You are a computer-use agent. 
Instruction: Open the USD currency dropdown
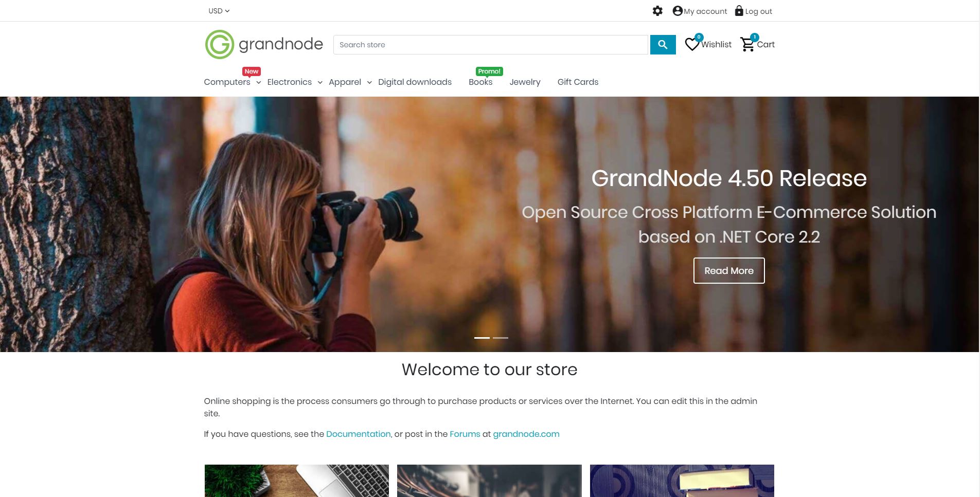click(x=219, y=11)
